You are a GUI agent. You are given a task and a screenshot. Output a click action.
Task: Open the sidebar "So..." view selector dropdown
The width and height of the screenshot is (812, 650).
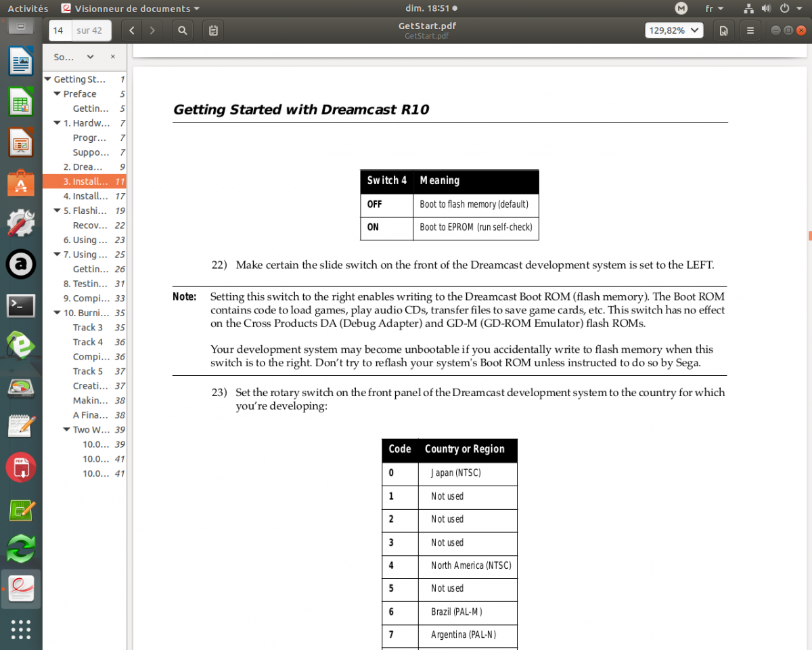74,57
